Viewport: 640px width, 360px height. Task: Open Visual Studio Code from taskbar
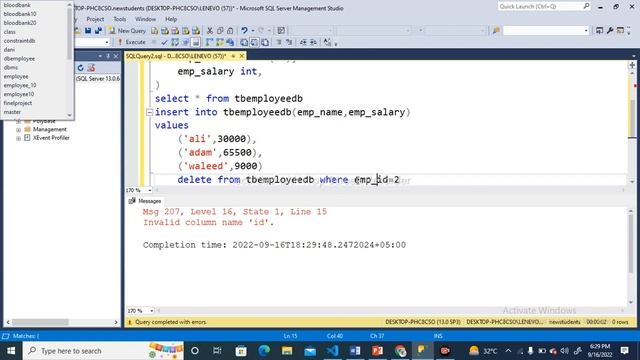pyautogui.click(x=332, y=351)
